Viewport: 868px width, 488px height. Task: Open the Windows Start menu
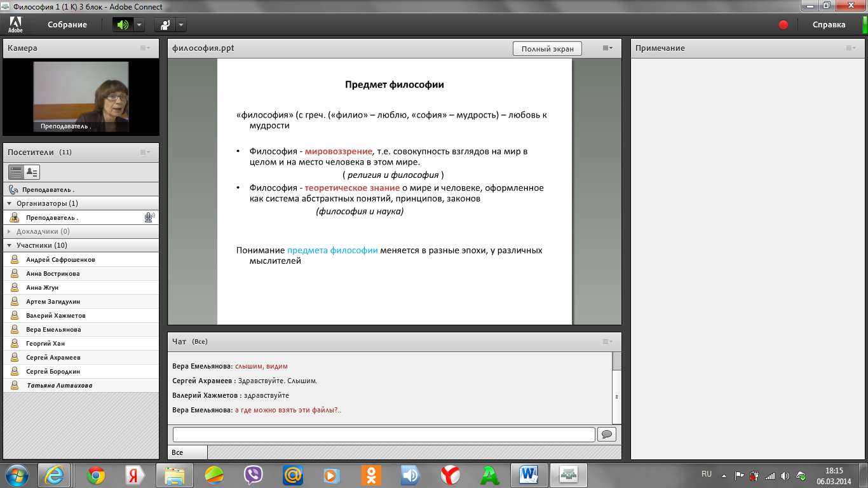pos(17,475)
